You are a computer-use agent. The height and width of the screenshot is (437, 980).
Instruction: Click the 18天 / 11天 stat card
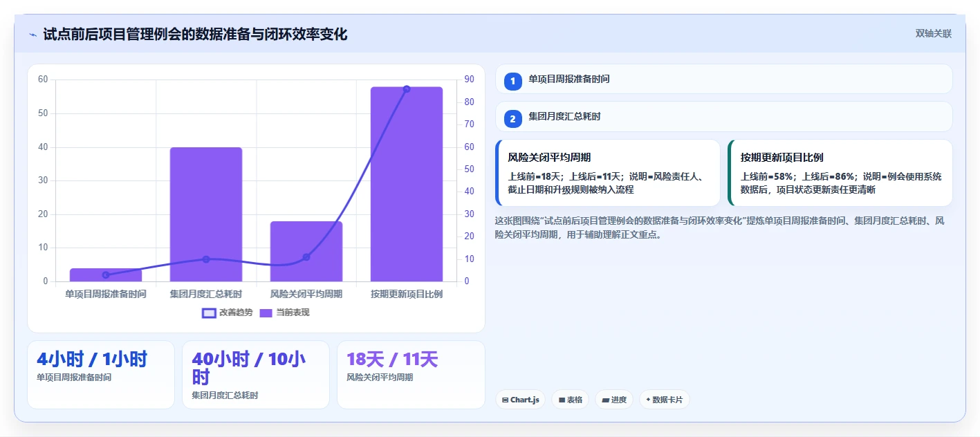click(411, 375)
